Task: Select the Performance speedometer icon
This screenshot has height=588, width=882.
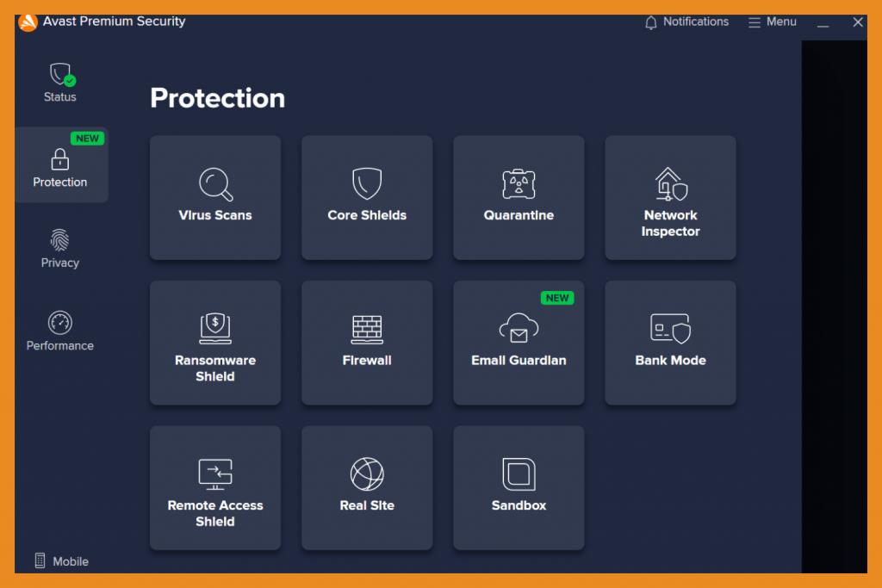Action: (x=59, y=323)
